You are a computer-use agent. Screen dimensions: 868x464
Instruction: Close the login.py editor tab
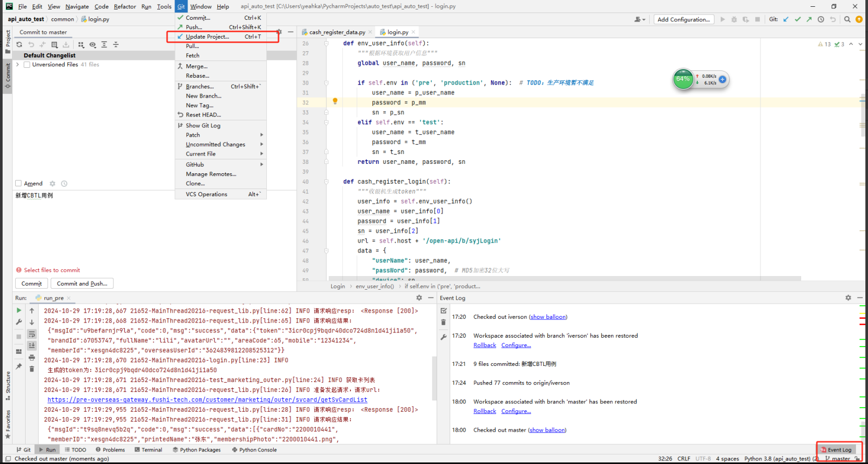click(413, 32)
